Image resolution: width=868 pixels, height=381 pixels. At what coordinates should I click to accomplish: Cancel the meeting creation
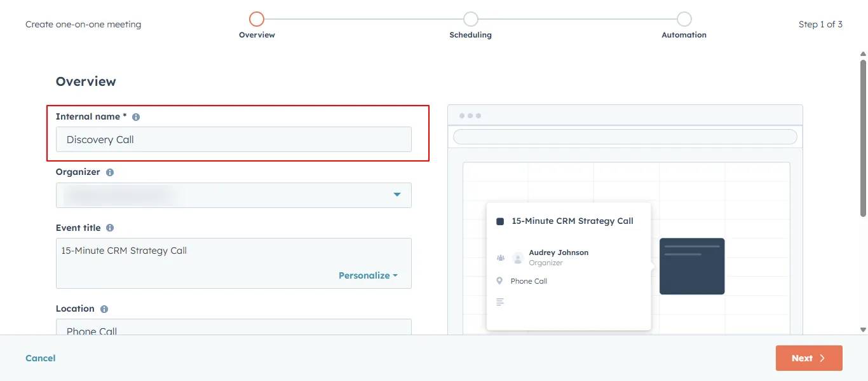pyautogui.click(x=41, y=358)
